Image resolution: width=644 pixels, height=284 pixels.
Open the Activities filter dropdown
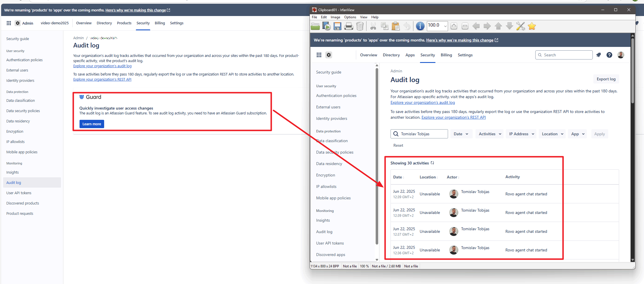[489, 134]
